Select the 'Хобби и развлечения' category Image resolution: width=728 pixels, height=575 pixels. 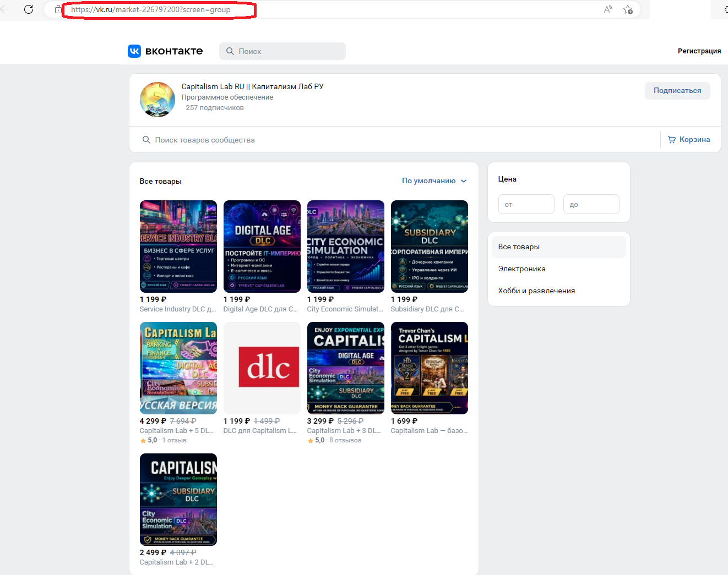[x=559, y=291]
